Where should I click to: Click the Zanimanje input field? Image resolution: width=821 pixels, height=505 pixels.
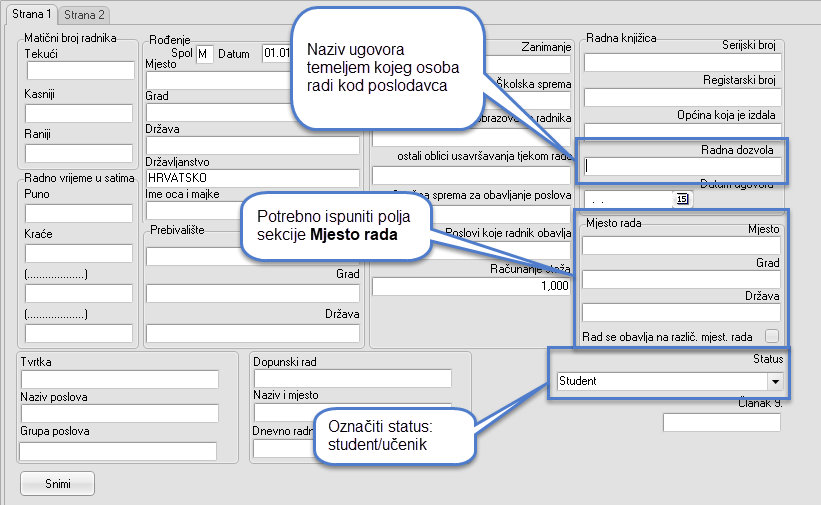[x=528, y=64]
